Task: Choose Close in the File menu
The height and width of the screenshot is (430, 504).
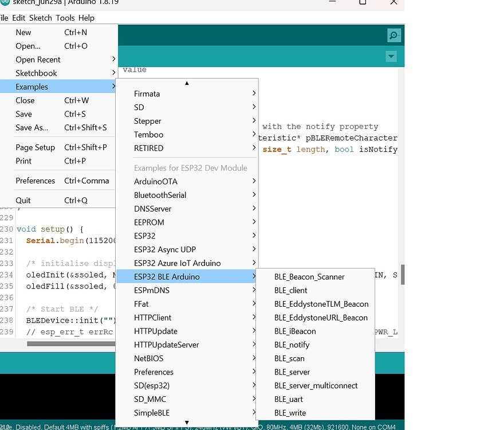Action: coord(57,100)
